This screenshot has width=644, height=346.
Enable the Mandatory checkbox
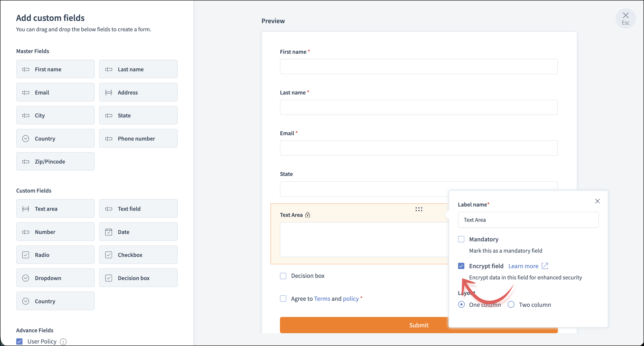point(461,239)
